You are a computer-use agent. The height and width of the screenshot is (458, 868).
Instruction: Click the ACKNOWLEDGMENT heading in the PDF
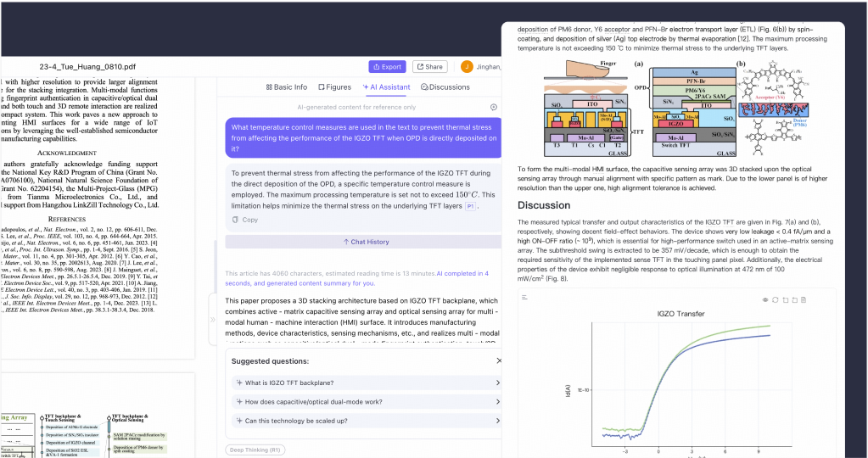67,153
